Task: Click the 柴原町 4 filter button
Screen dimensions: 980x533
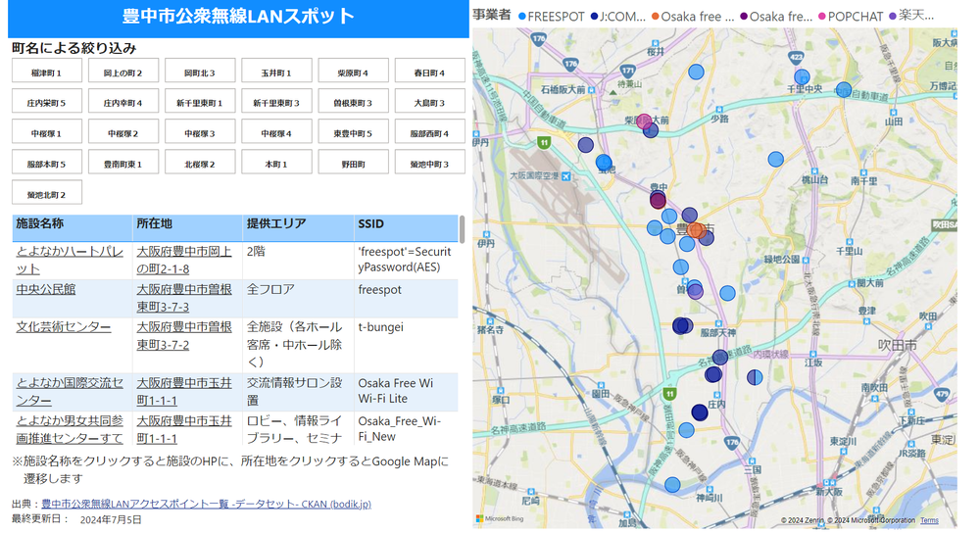Action: click(353, 72)
